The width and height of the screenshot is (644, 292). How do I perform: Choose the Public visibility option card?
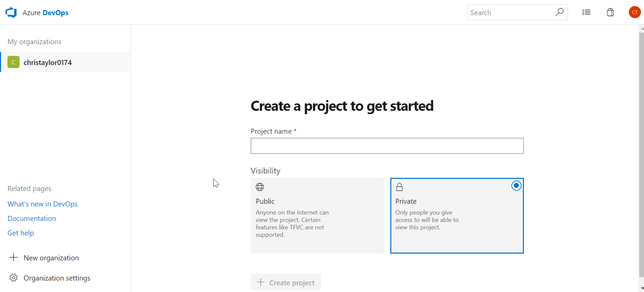(317, 216)
